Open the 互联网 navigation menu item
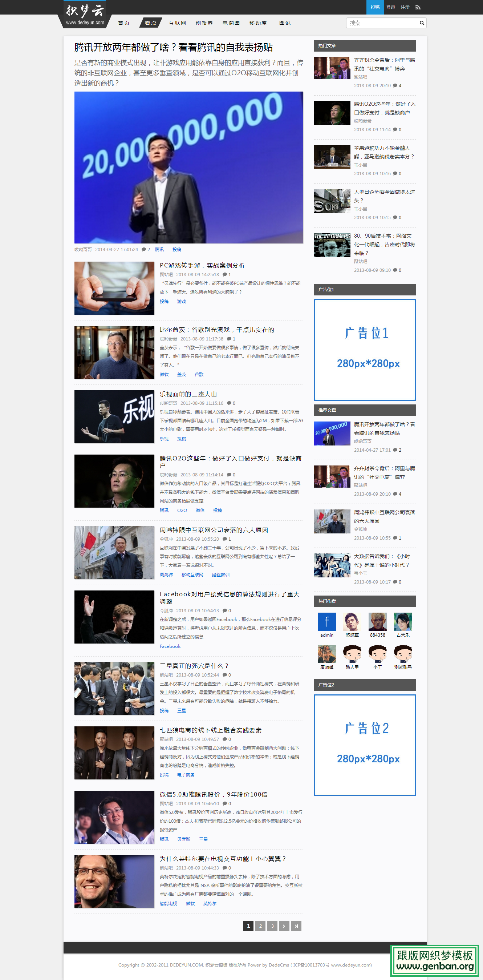483x980 pixels. 177,23
